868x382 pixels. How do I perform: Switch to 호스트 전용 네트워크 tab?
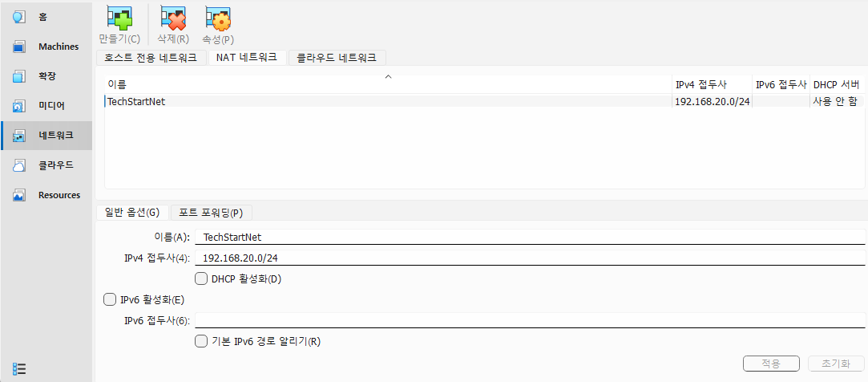click(x=151, y=58)
